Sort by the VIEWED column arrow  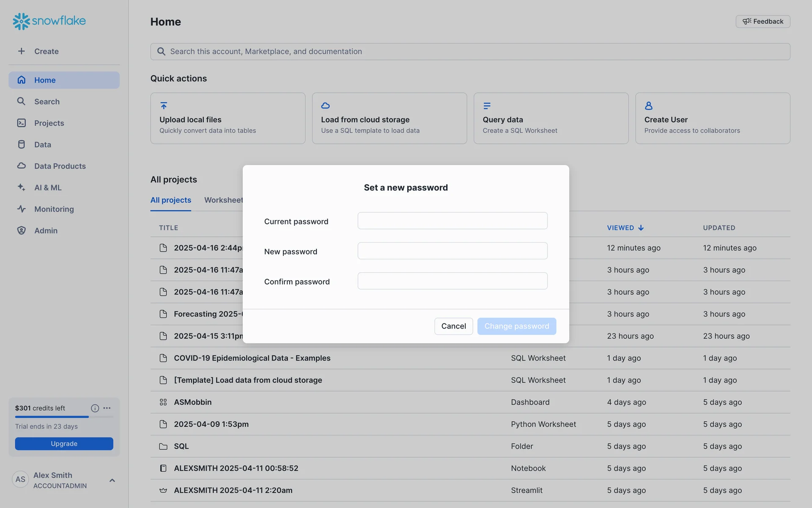click(641, 228)
